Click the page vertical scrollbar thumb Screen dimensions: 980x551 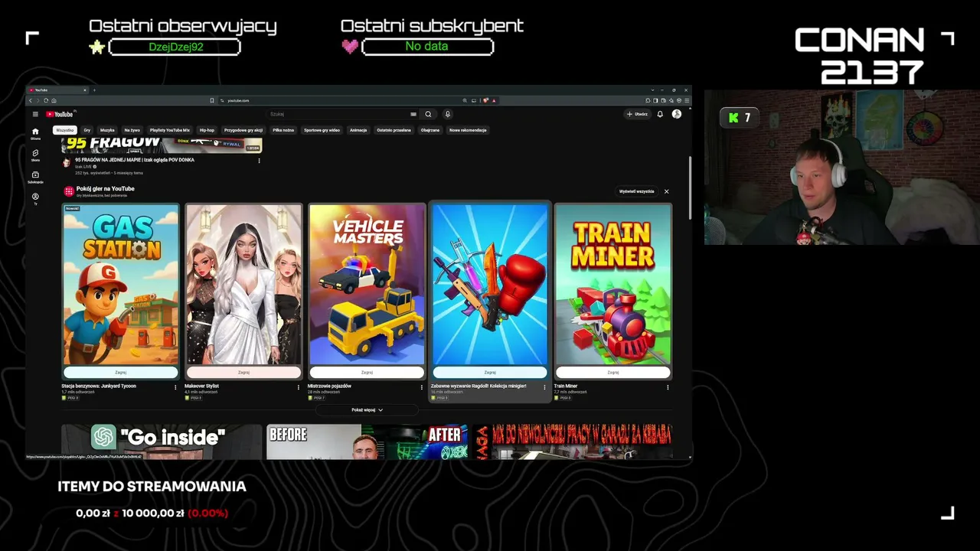(691, 187)
